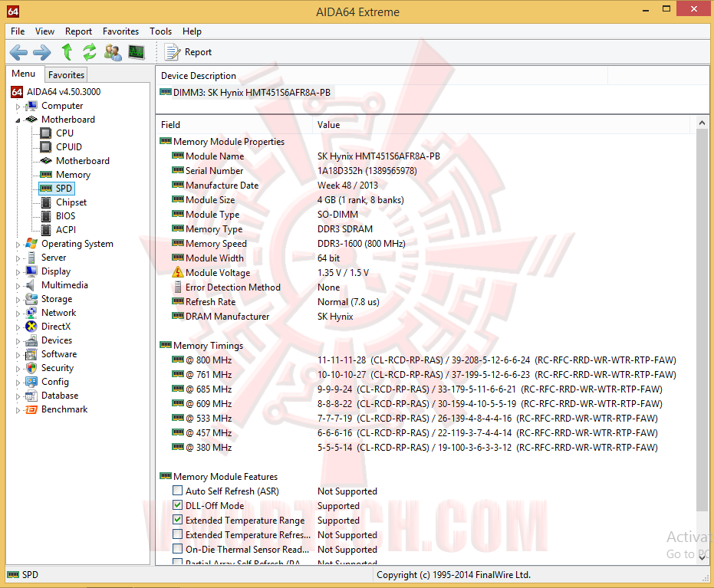
Task: Open the View menu
Action: [44, 31]
